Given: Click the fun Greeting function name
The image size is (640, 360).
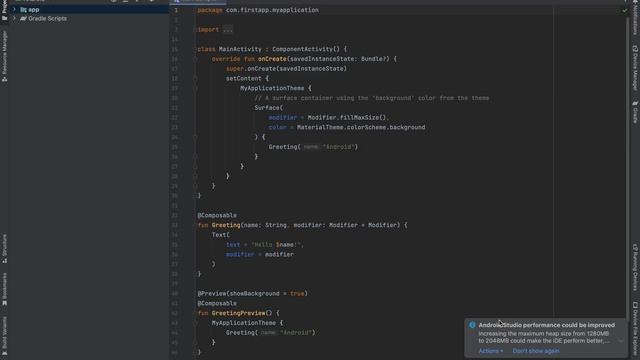Looking at the screenshot, I should coord(226,225).
